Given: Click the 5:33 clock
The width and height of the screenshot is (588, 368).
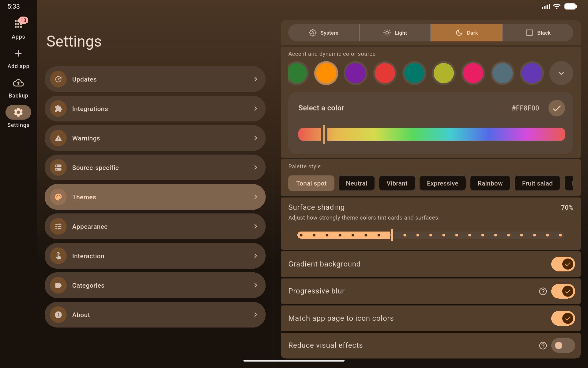Looking at the screenshot, I should (x=13, y=6).
